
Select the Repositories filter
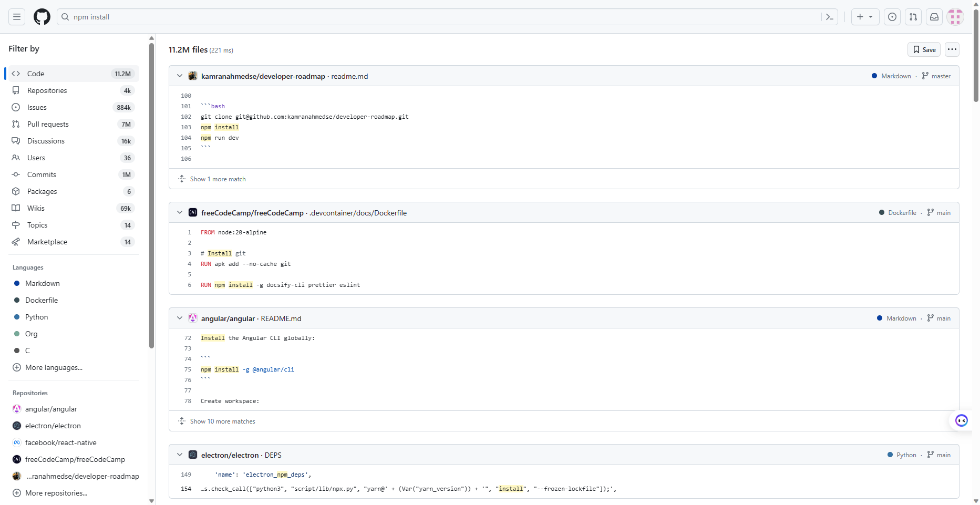tap(47, 90)
